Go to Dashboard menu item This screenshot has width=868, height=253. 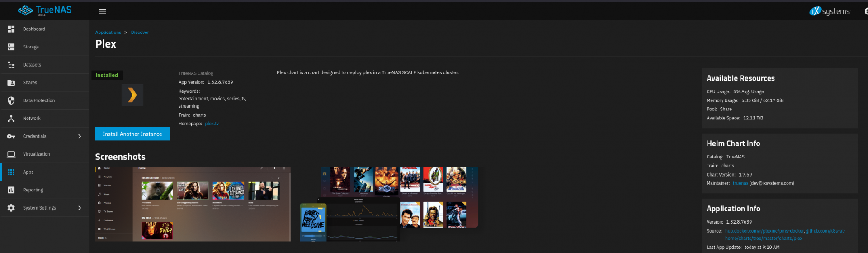point(44,29)
